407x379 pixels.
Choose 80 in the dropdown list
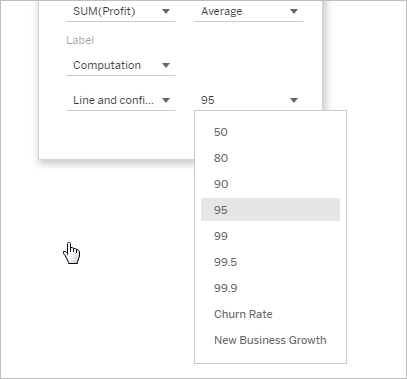(x=270, y=158)
